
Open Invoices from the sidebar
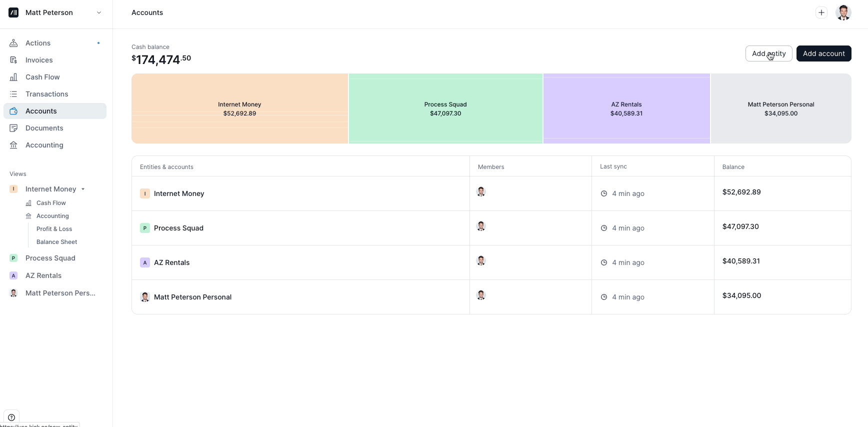[x=39, y=60]
